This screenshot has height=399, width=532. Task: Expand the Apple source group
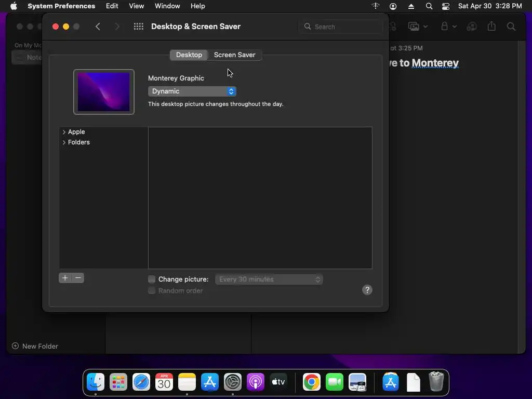coord(64,132)
